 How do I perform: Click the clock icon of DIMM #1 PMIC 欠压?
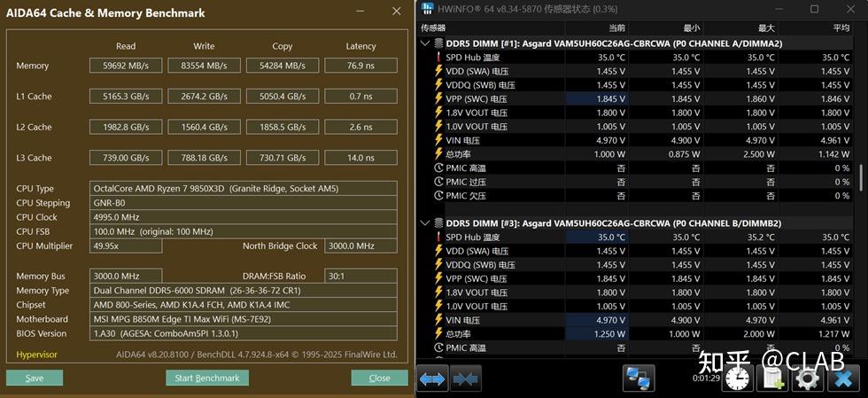pyautogui.click(x=438, y=196)
